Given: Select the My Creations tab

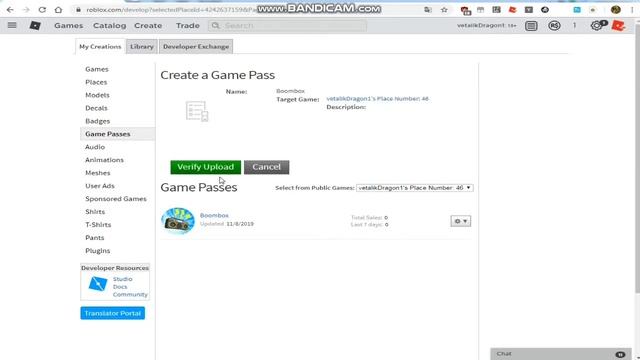Looking at the screenshot, I should pos(100,47).
